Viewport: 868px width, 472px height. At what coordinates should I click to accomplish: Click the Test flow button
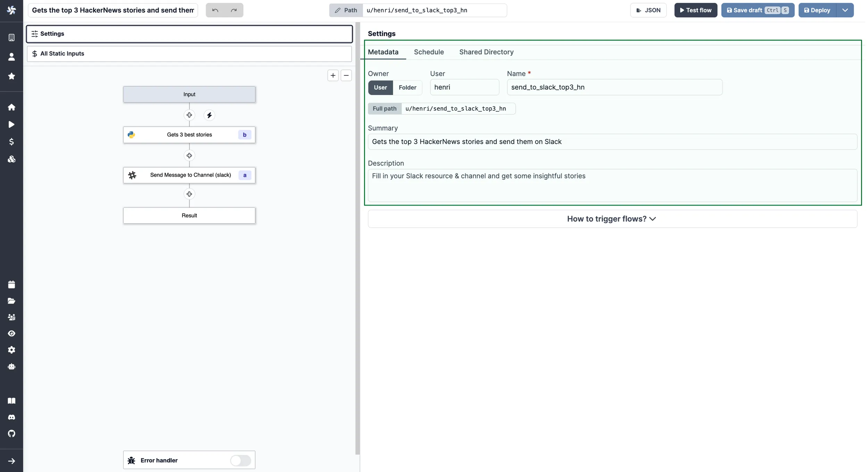[695, 10]
